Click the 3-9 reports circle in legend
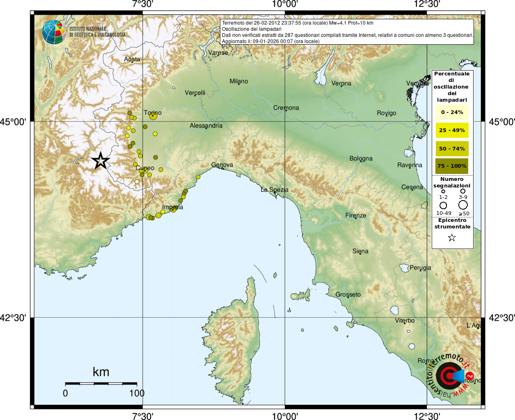515x420 pixels. pyautogui.click(x=463, y=191)
